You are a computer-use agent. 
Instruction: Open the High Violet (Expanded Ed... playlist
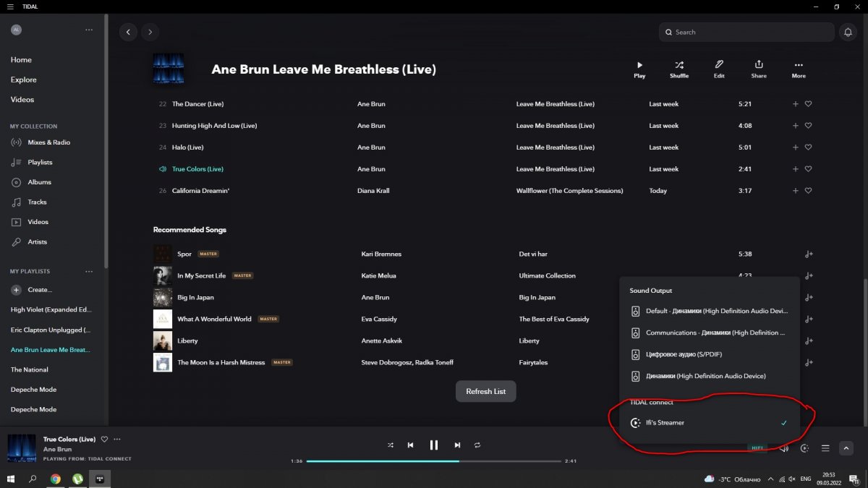(x=51, y=310)
